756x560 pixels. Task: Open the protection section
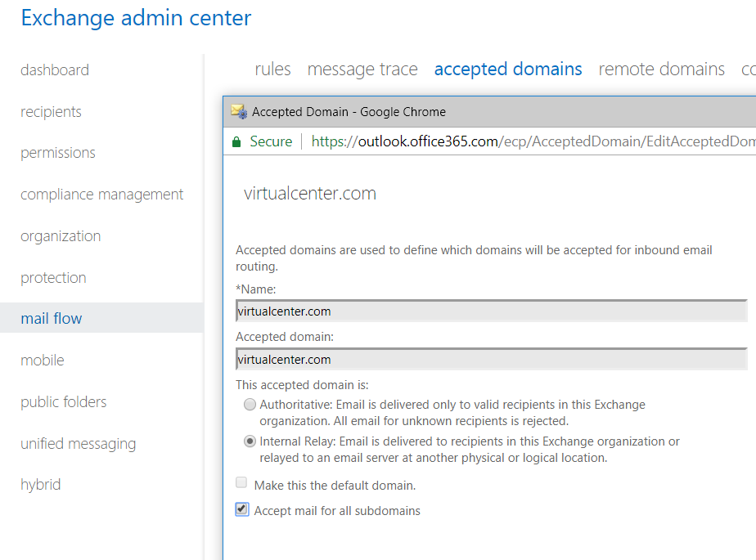tap(53, 278)
